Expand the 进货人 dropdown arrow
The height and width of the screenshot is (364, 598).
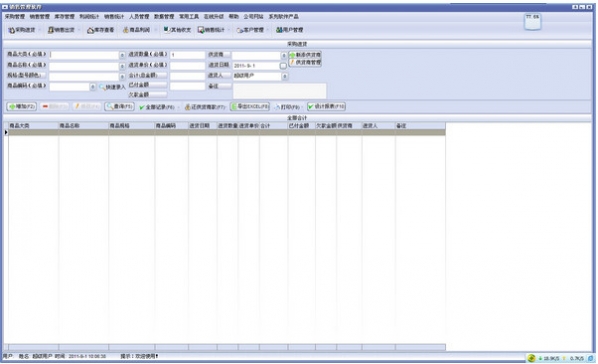285,76
